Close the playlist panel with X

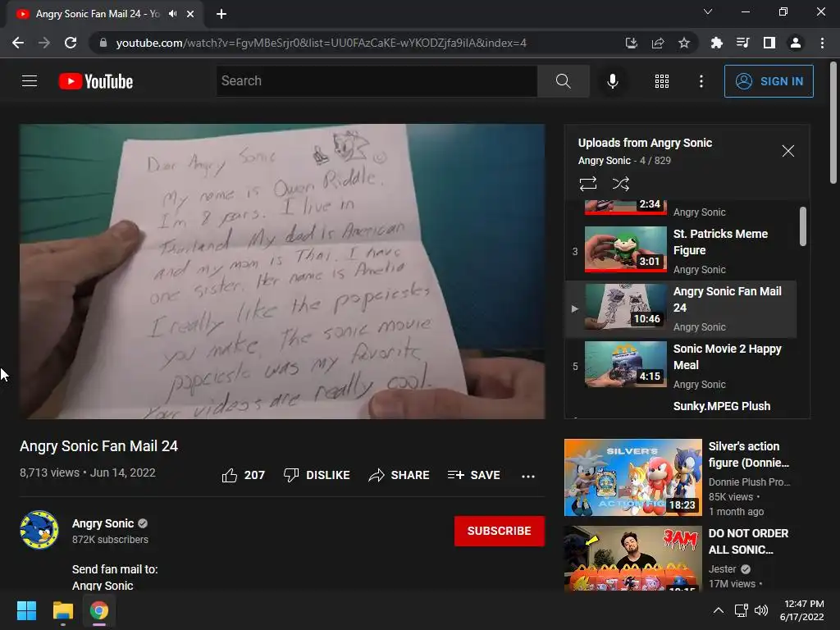click(x=787, y=151)
